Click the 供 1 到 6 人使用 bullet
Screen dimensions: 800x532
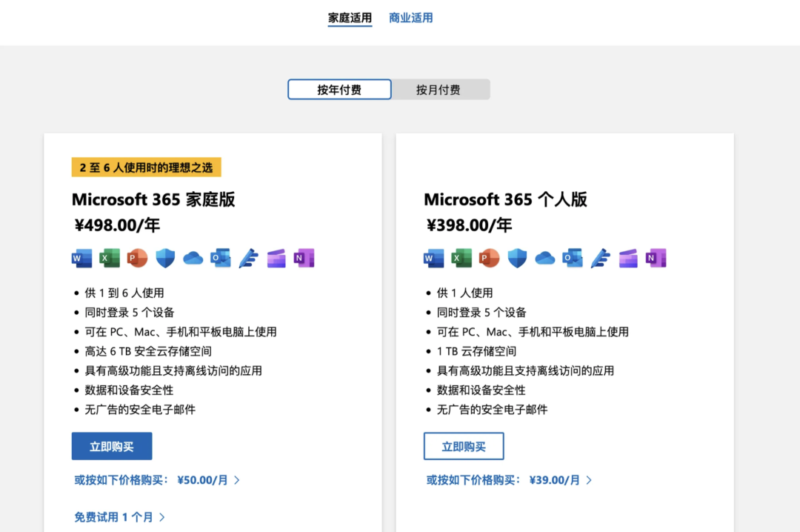coord(124,293)
